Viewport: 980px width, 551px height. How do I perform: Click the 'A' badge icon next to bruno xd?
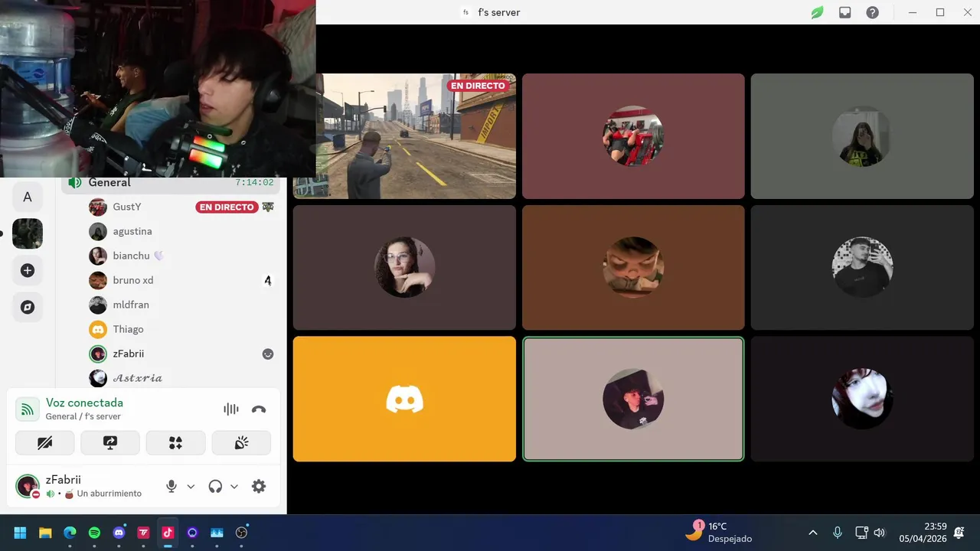coord(268,281)
